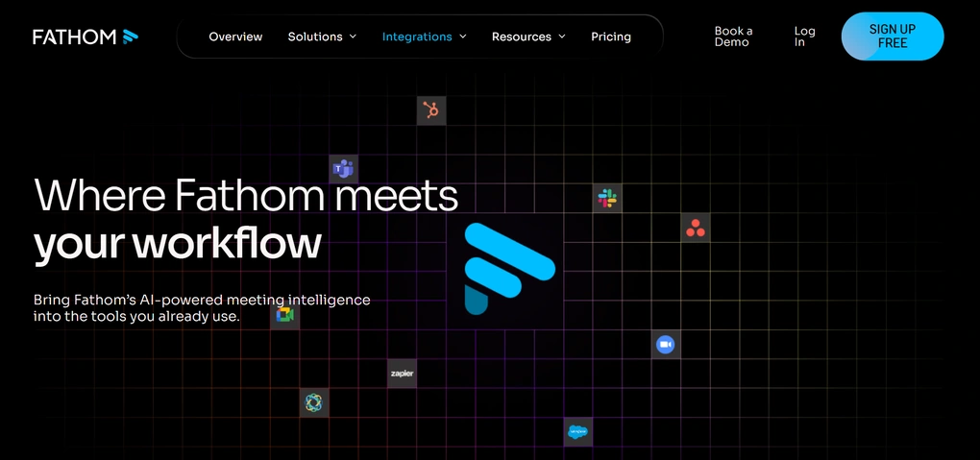Select the Microsoft Teams icon

pyautogui.click(x=343, y=169)
